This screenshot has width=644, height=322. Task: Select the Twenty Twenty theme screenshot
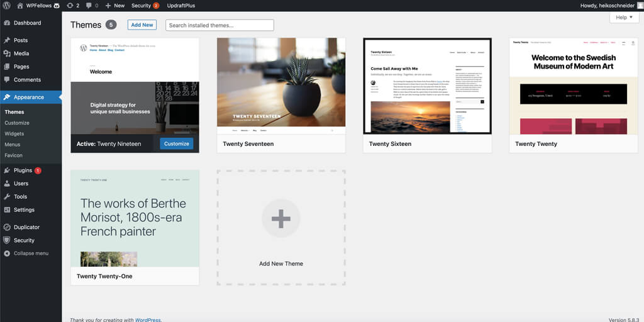[574, 86]
